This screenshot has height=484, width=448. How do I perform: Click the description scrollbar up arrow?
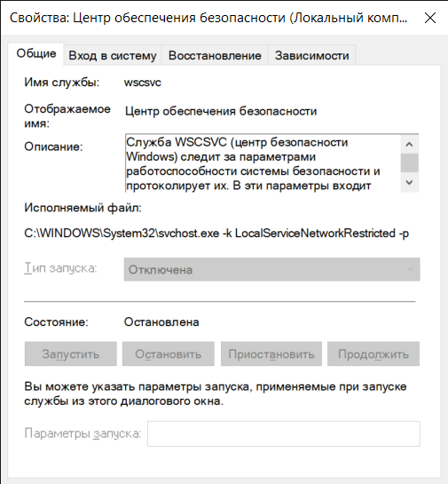click(410, 144)
